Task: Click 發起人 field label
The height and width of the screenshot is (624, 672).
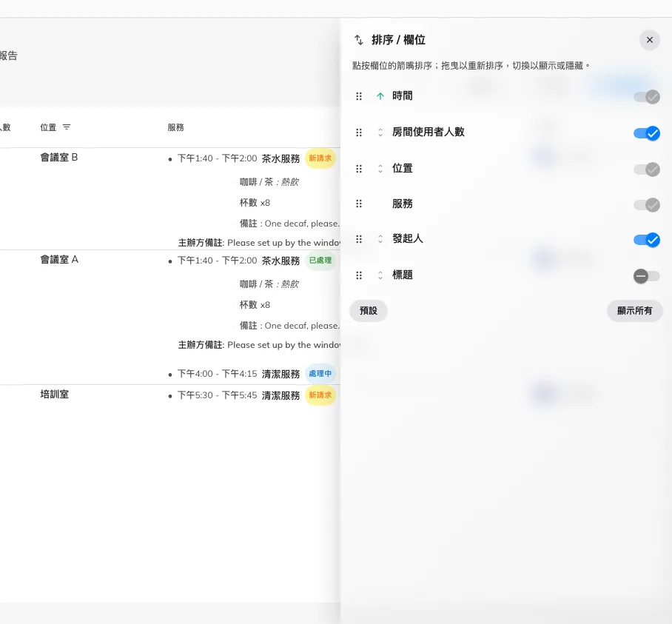Action: click(408, 238)
